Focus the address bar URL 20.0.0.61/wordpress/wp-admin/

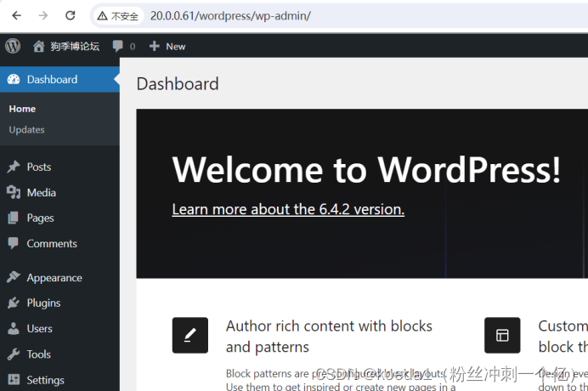pos(230,16)
